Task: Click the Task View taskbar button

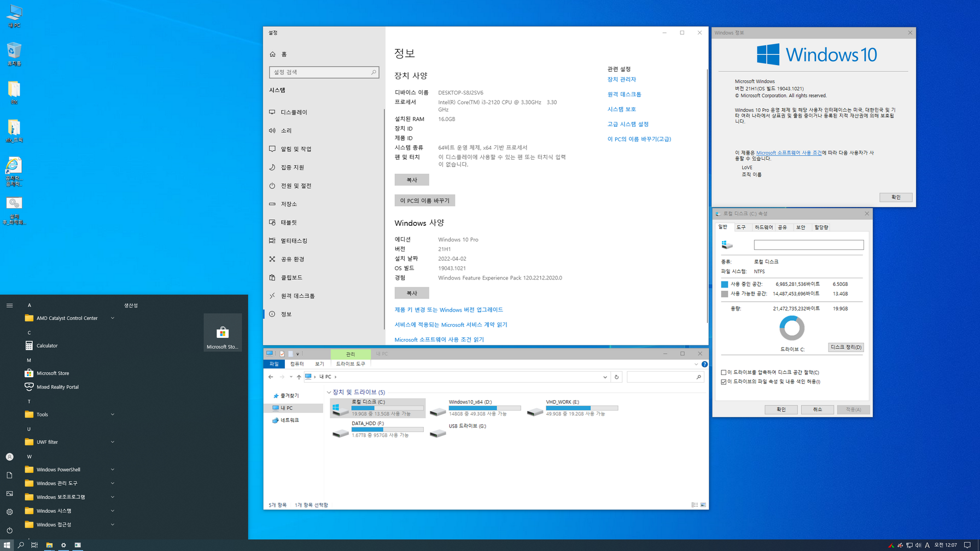Action: [34, 545]
